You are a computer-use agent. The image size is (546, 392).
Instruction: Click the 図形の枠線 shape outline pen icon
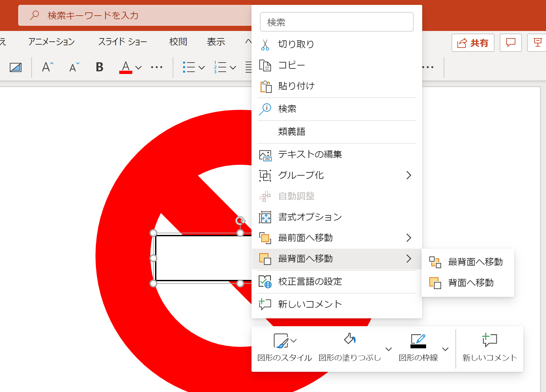(418, 341)
